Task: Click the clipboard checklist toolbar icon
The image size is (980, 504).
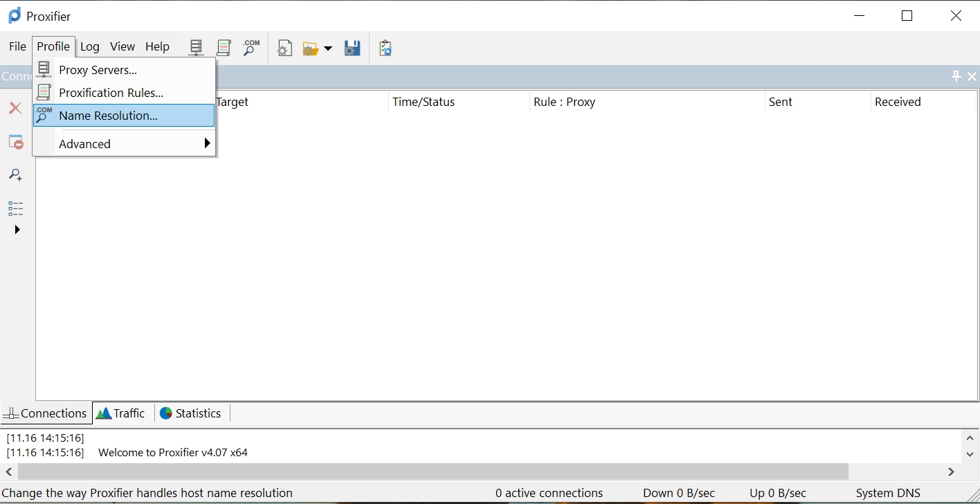Action: point(385,48)
